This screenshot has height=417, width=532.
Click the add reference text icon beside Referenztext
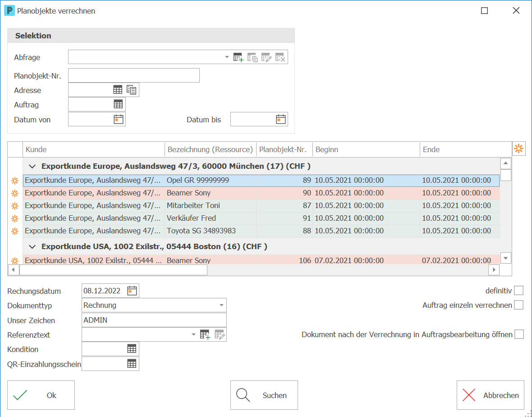coord(205,334)
